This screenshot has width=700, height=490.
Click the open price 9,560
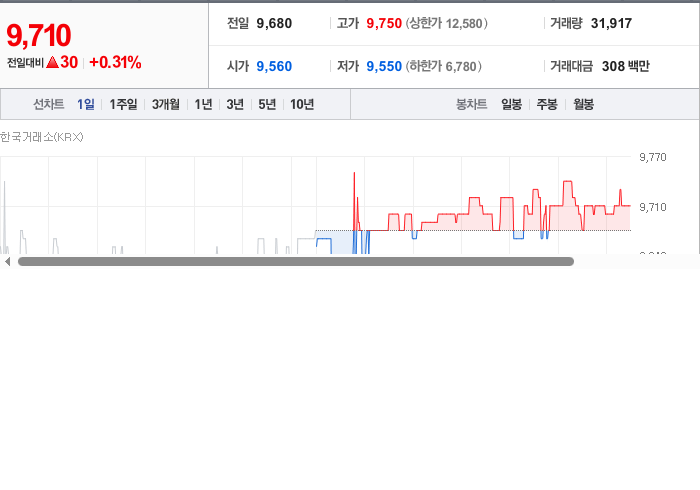[274, 66]
